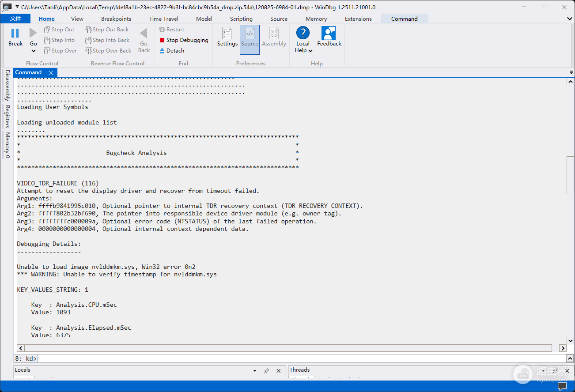
Task: Click WinDbg app icon in title bar
Action: coord(7,7)
